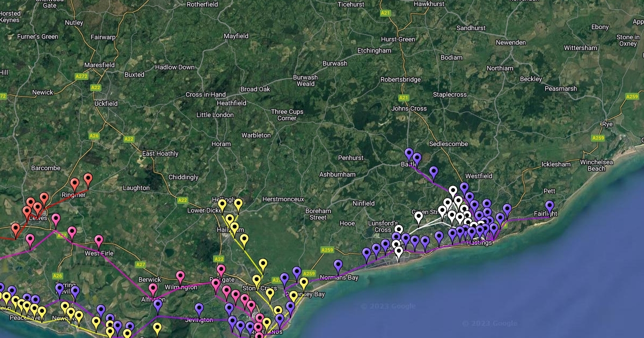The height and width of the screenshot is (338, 644).
Task: Click the Heathfield place label
Action: (231, 103)
